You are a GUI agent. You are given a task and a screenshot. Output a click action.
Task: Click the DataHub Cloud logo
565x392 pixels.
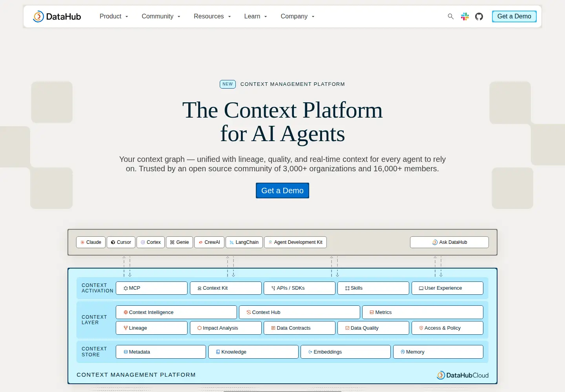pos(463,375)
